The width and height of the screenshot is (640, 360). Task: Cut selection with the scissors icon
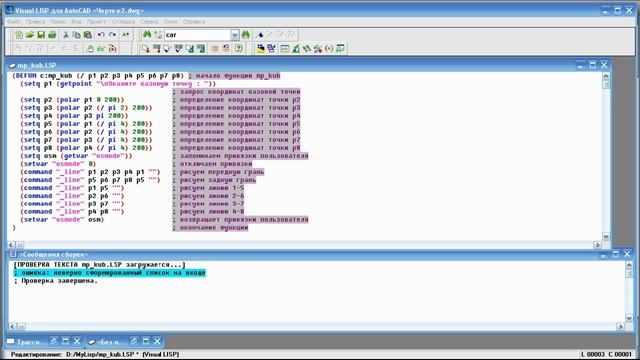[x=65, y=35]
